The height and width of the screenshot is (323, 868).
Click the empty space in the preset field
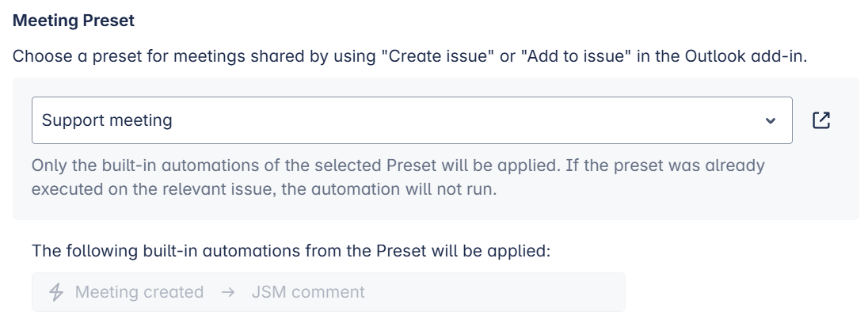click(475, 120)
